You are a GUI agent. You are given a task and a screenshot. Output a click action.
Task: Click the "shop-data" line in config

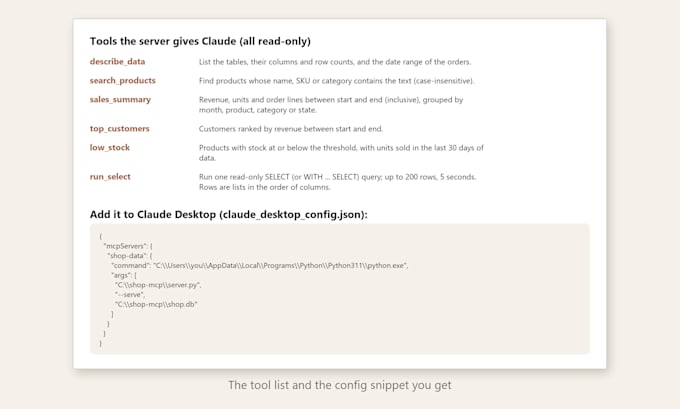coord(130,256)
